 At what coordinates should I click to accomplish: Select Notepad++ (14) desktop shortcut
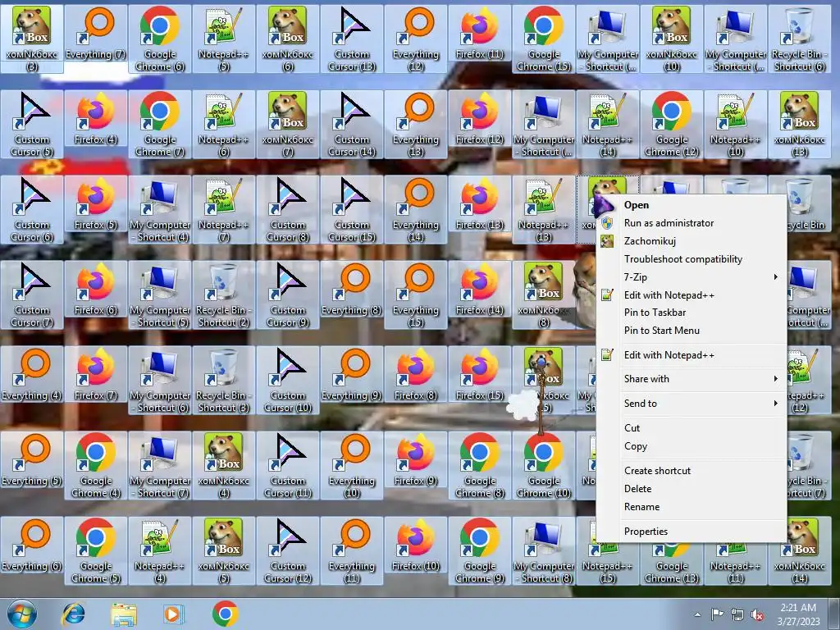point(607,125)
